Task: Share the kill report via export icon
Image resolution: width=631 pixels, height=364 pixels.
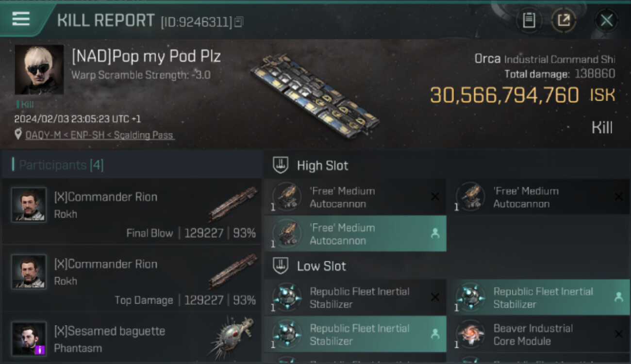Action: pyautogui.click(x=564, y=20)
